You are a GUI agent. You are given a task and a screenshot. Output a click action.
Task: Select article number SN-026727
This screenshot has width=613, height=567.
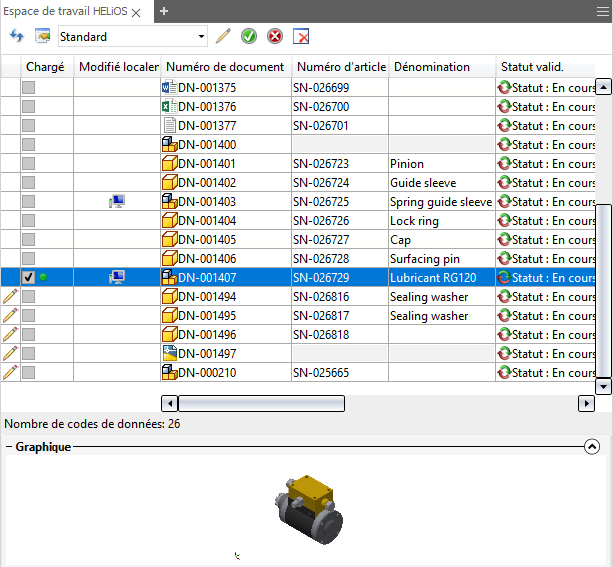pos(340,240)
